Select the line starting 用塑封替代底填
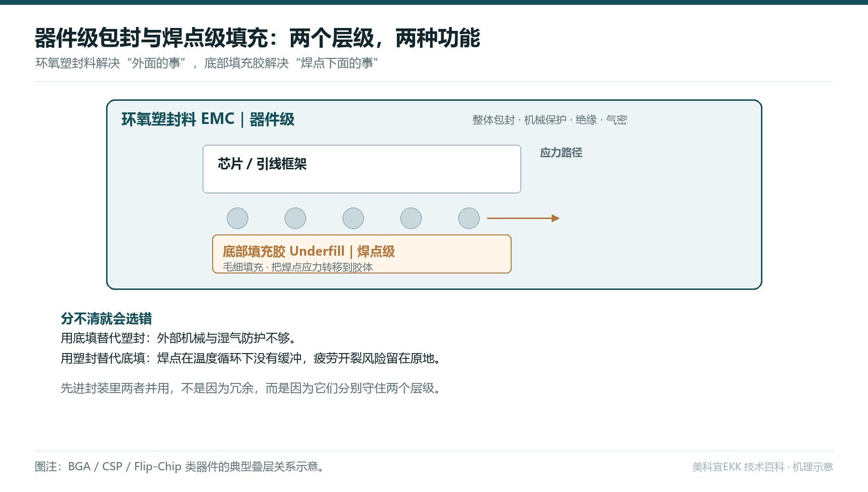 coord(251,358)
